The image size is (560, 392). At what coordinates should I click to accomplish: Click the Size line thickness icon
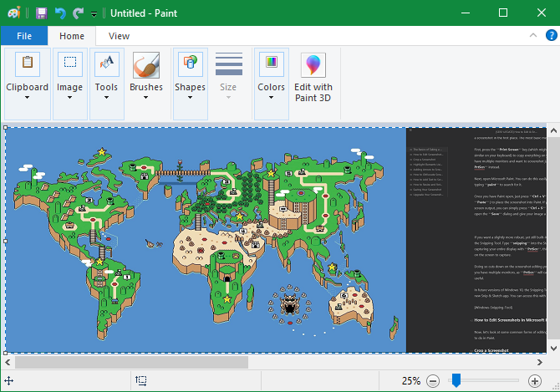pyautogui.click(x=229, y=64)
